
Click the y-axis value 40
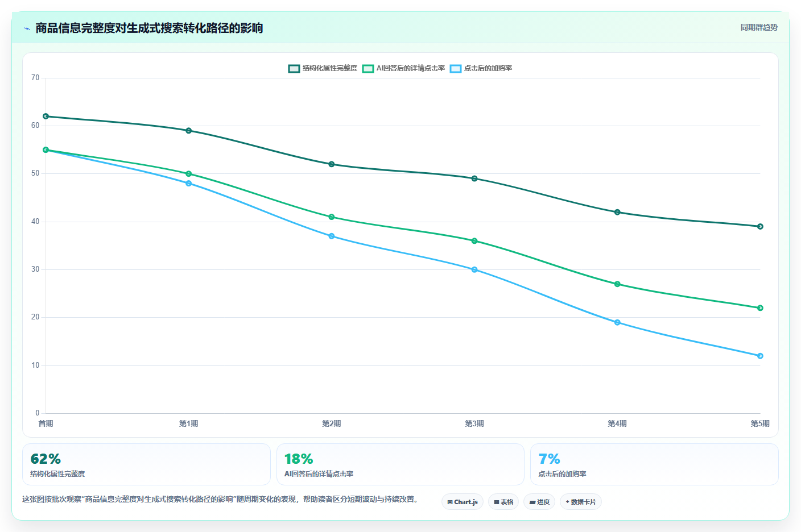35,222
